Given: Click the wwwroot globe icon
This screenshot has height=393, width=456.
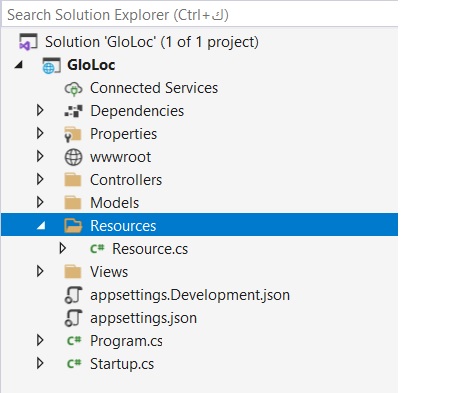Looking at the screenshot, I should (73, 157).
